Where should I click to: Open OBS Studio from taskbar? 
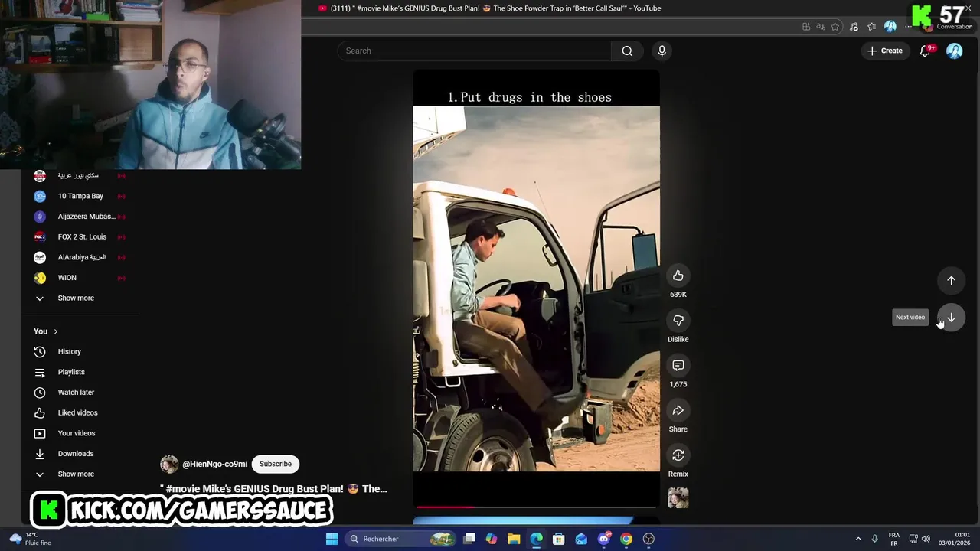tap(648, 539)
